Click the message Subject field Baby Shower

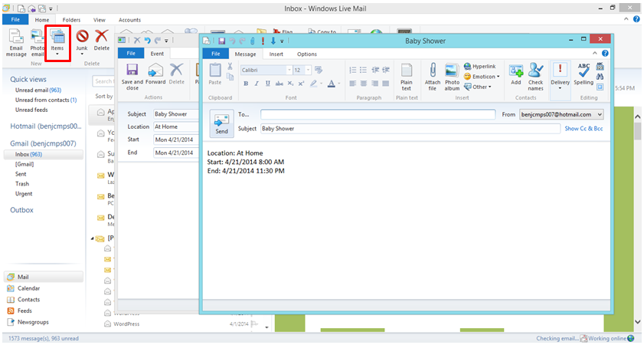tap(410, 128)
